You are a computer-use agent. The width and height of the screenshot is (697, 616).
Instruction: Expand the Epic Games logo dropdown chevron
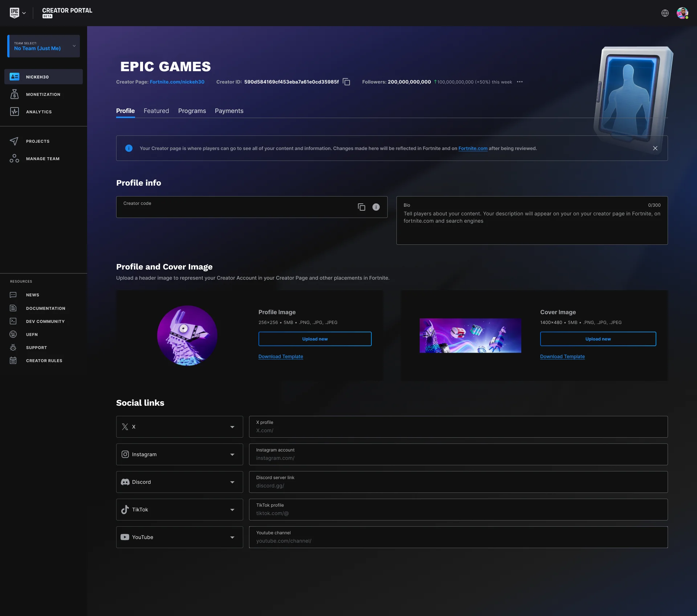pos(24,13)
